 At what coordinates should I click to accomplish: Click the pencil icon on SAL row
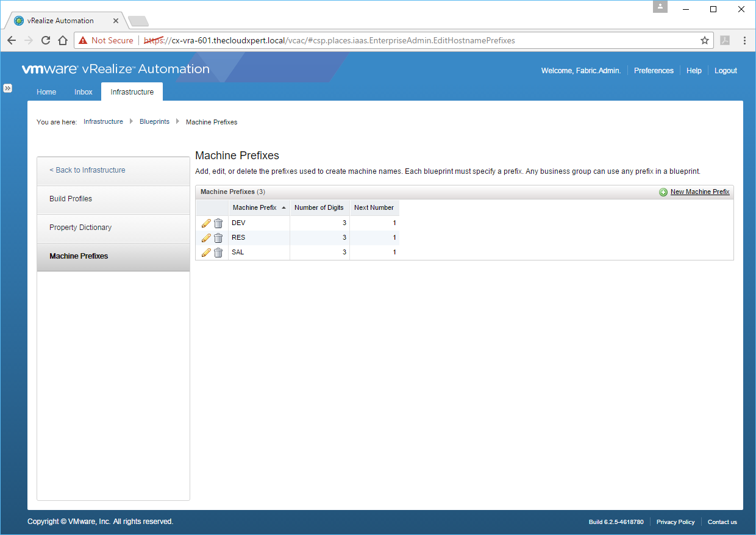coord(206,253)
